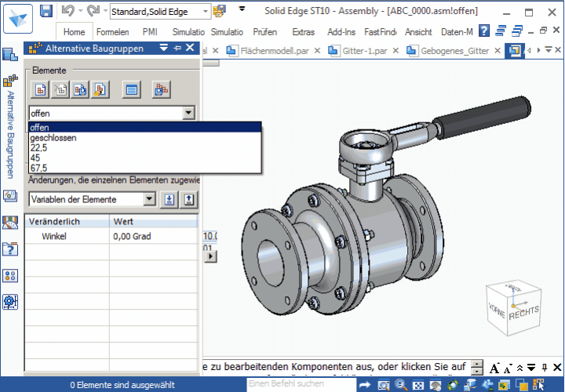Click the up arrow button beside Variablen dropdown

tap(189, 199)
